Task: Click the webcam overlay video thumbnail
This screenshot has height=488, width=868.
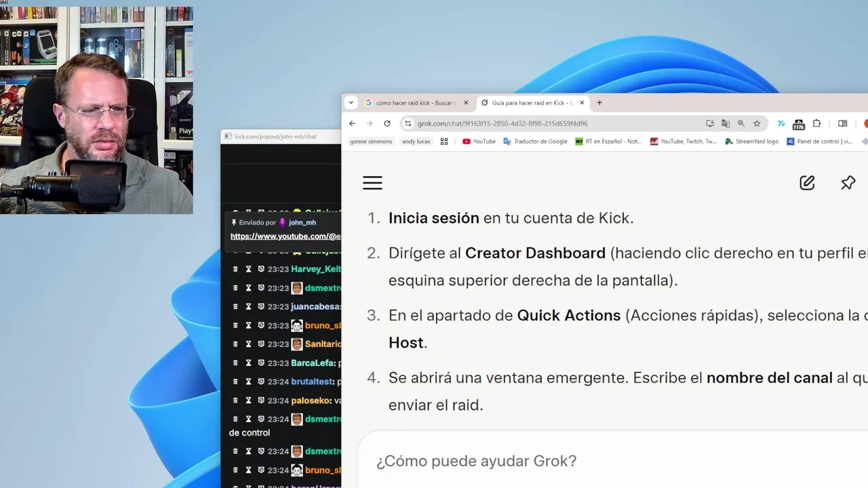Action: [x=96, y=110]
